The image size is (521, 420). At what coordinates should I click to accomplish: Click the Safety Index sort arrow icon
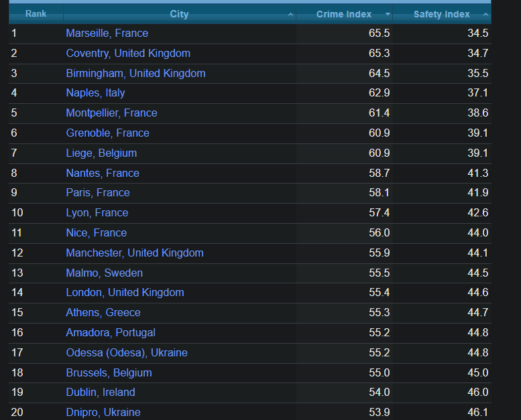[x=485, y=14]
